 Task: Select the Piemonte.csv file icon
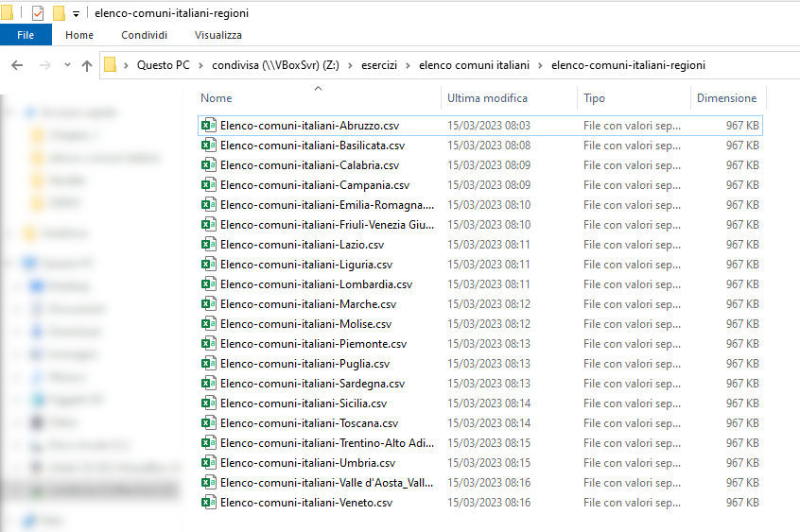[x=208, y=344]
